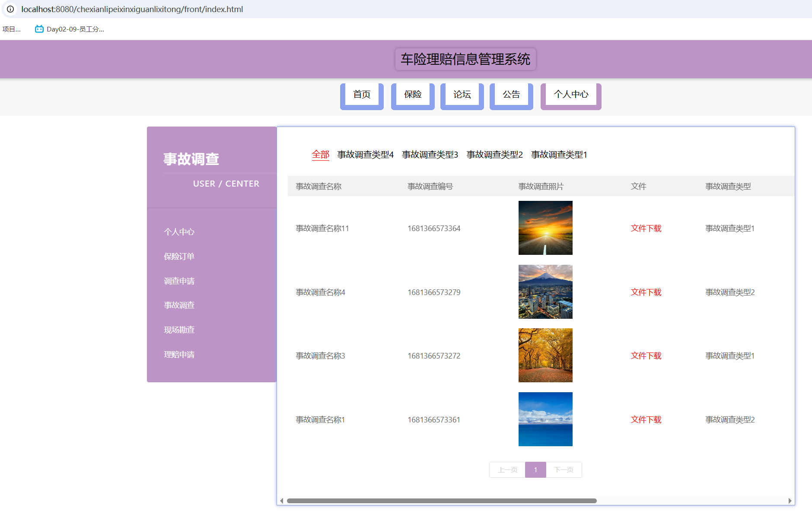Click 事故调查类型2 cell in 名称4 row
Image resolution: width=812 pixels, height=511 pixels.
click(x=730, y=292)
